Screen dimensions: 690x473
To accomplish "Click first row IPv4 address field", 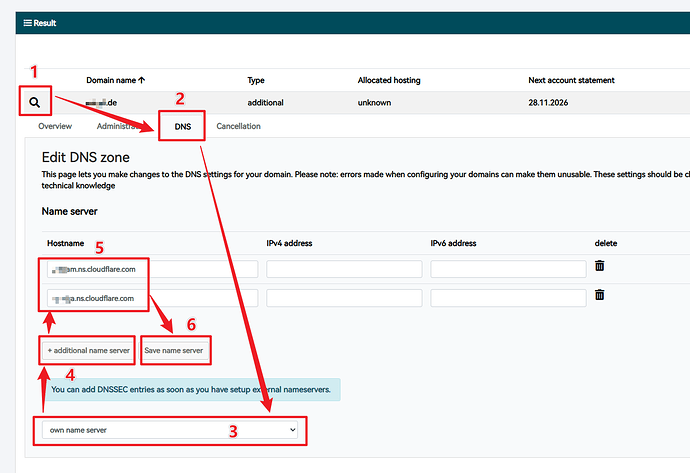I will click(343, 269).
